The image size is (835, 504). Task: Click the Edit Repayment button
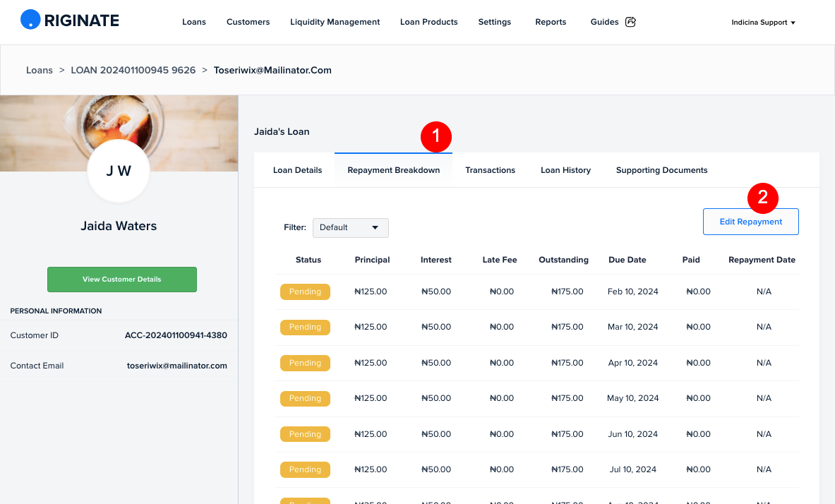click(x=751, y=222)
